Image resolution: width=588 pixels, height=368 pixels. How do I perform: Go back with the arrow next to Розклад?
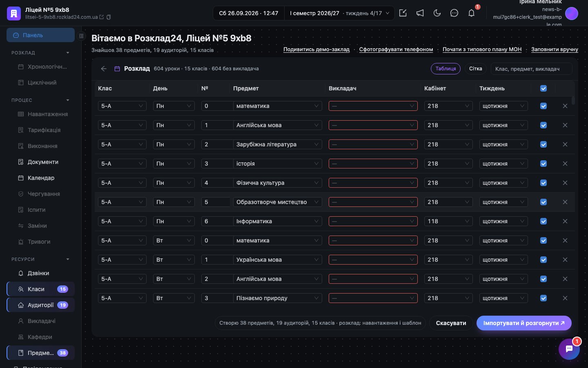(x=104, y=69)
